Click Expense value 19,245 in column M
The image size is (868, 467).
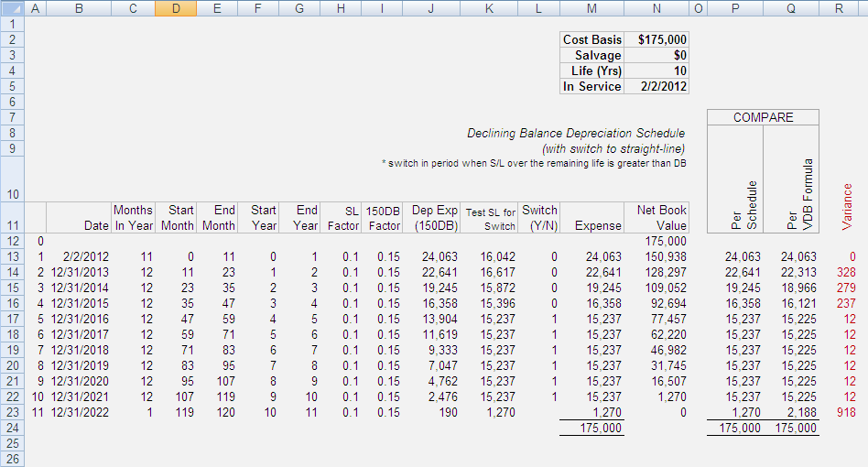tap(603, 288)
